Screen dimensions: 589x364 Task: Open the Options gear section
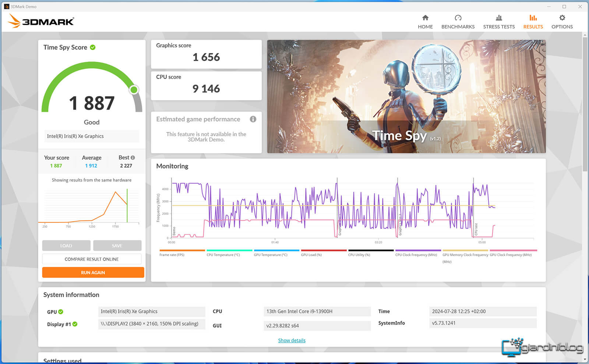point(562,22)
